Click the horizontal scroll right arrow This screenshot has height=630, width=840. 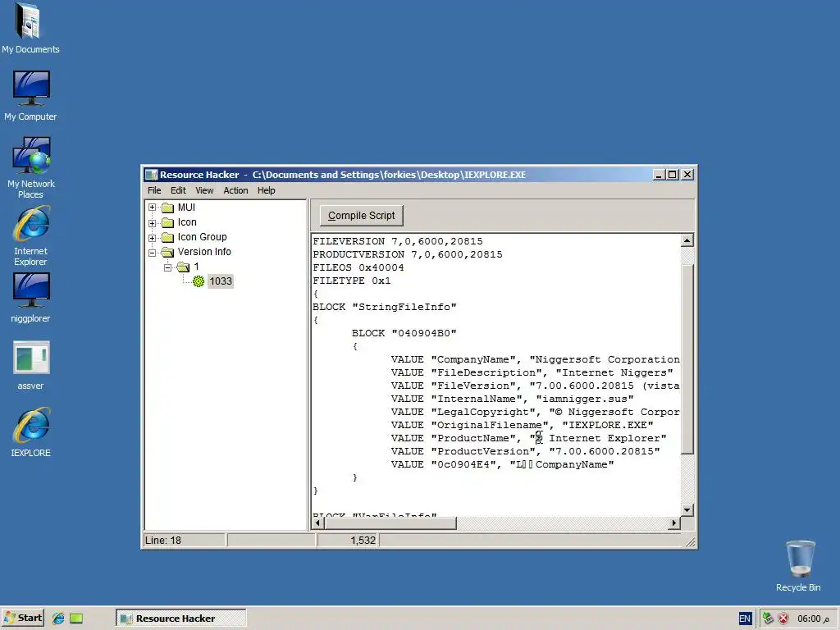674,523
